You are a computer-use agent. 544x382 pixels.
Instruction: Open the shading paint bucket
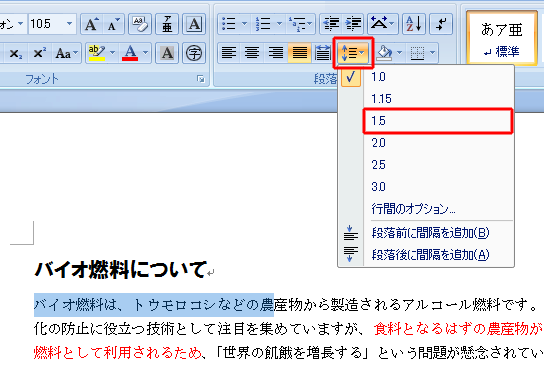[x=384, y=53]
